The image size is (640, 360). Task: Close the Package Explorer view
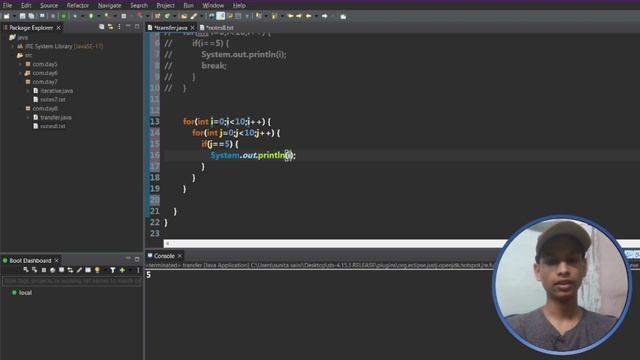59,28
